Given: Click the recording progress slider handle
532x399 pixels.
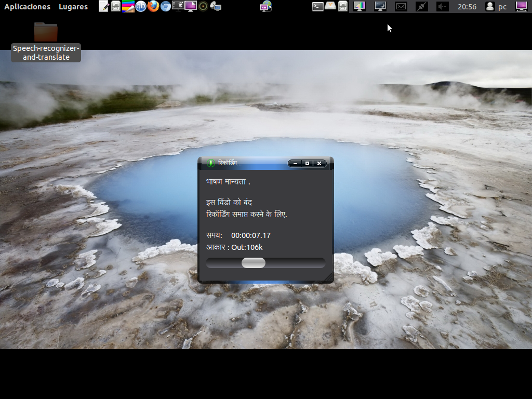Looking at the screenshot, I should (x=254, y=263).
